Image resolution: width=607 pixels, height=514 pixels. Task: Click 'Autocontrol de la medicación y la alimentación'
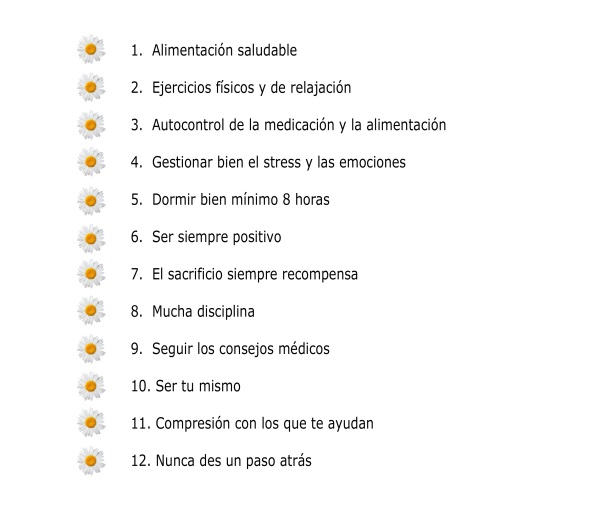pos(298,125)
